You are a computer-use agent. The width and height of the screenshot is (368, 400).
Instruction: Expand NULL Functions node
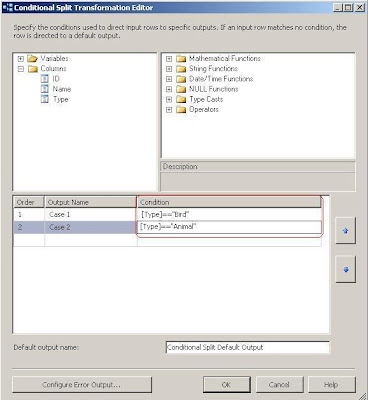click(169, 89)
